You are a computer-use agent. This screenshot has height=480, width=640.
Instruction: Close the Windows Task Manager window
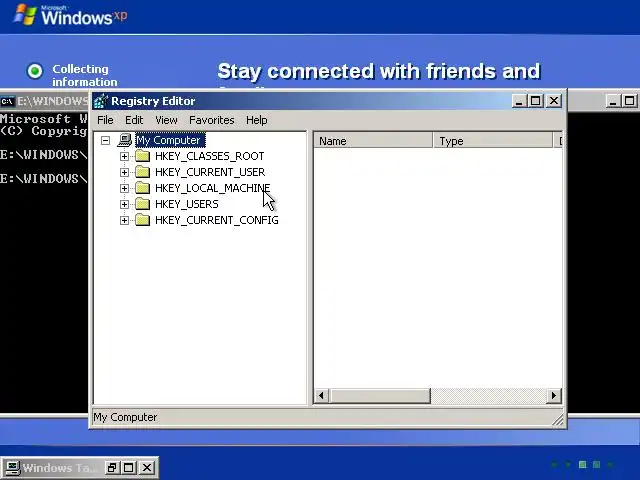tap(147, 468)
